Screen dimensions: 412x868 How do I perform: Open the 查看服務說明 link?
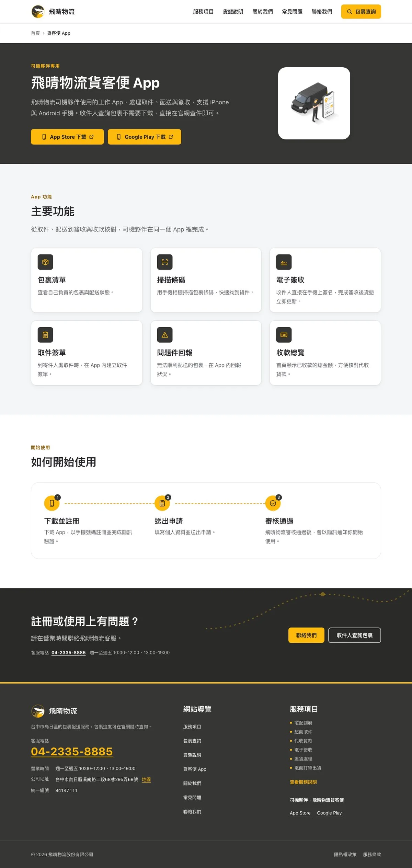[x=303, y=782]
